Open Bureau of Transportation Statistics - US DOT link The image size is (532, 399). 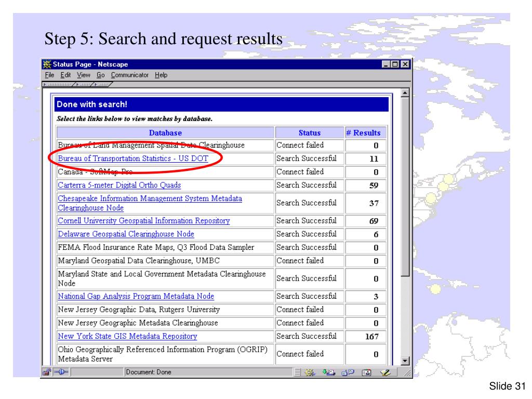coord(133,158)
